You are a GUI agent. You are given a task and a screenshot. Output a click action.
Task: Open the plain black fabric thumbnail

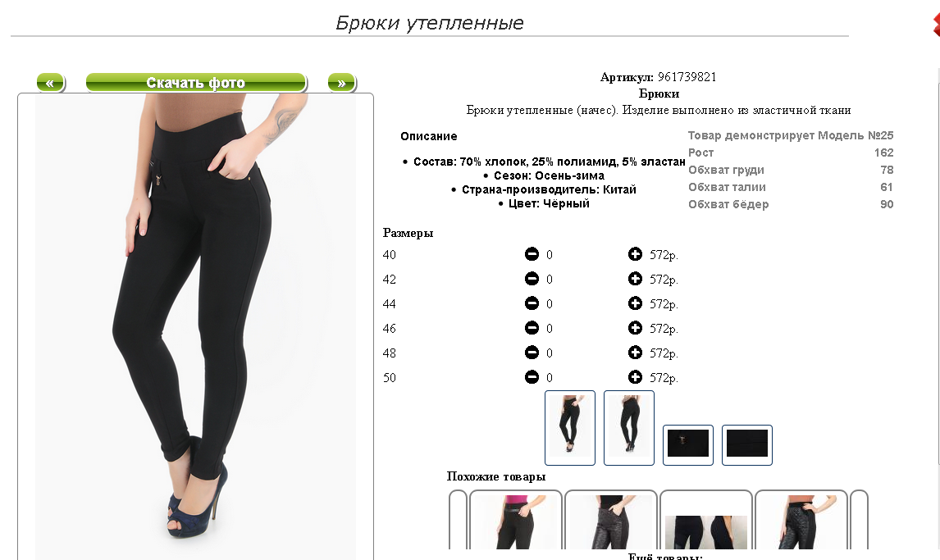747,444
